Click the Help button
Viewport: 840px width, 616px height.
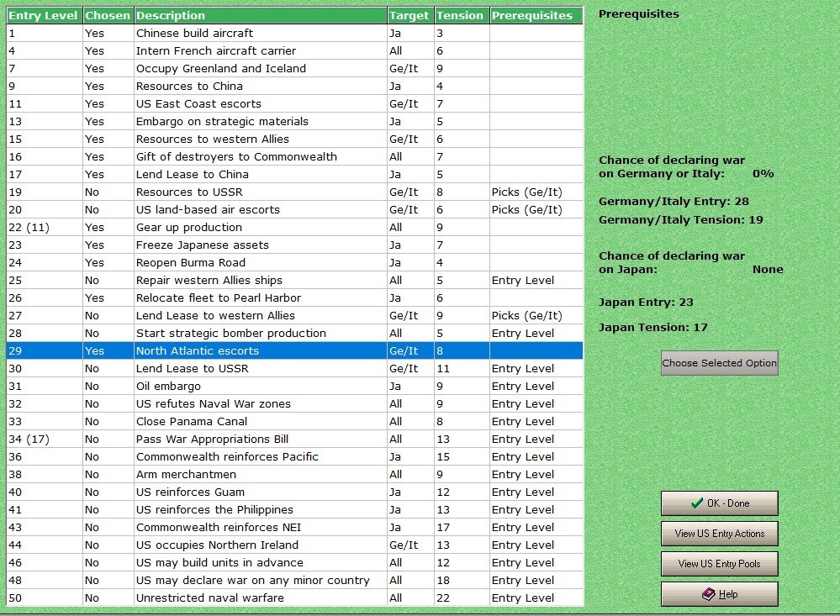(x=720, y=594)
